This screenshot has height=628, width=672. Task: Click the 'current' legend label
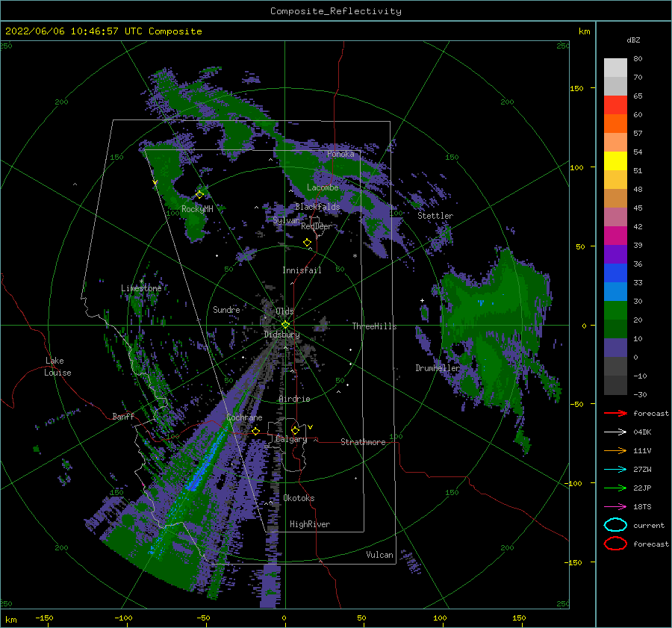click(649, 525)
